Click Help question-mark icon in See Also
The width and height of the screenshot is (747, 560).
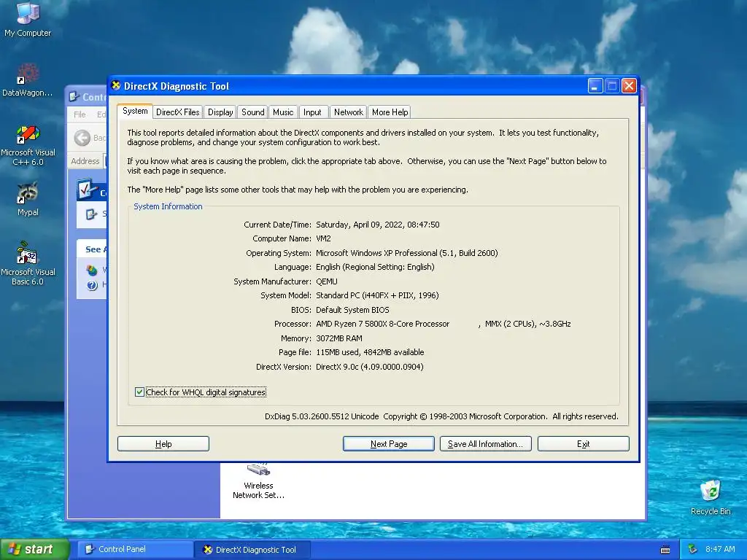click(92, 285)
